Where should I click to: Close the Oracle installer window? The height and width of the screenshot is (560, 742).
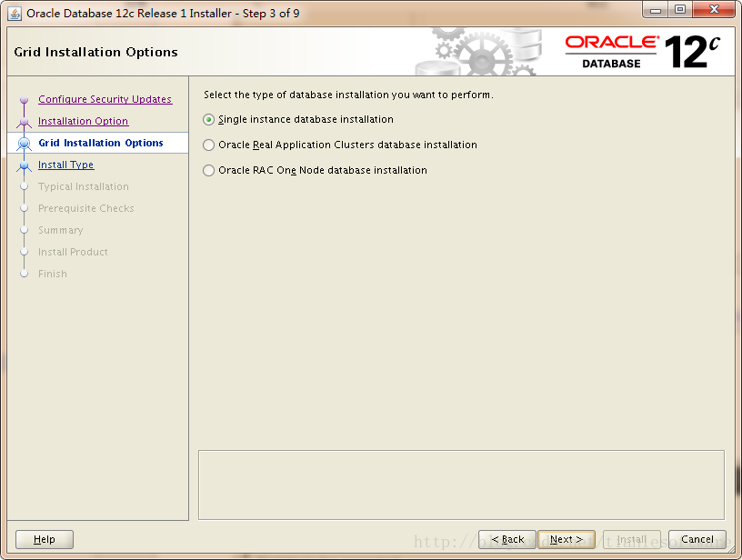point(715,10)
